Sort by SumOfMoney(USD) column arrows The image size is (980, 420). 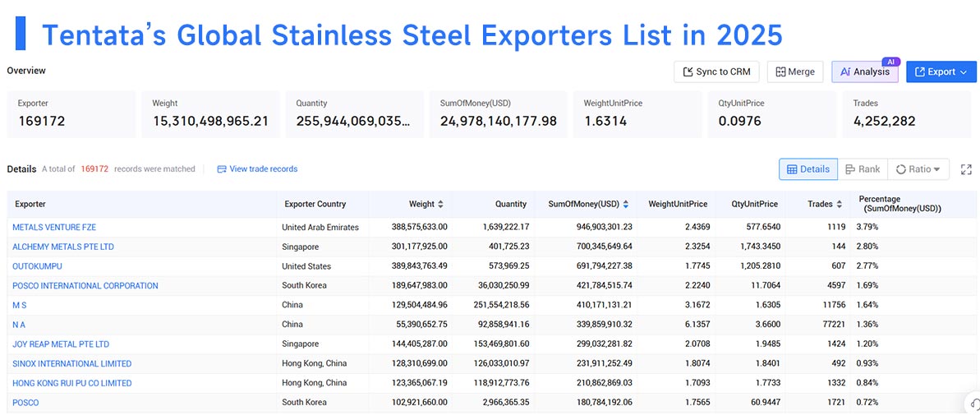point(626,204)
